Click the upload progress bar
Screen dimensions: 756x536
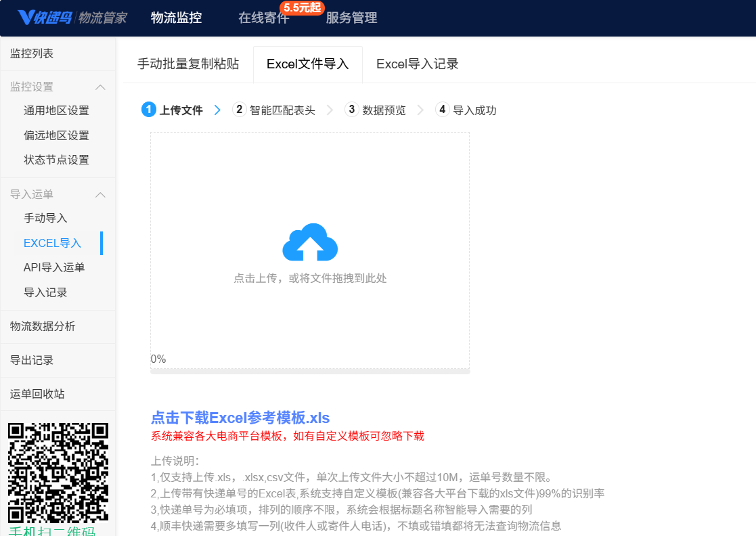click(310, 371)
